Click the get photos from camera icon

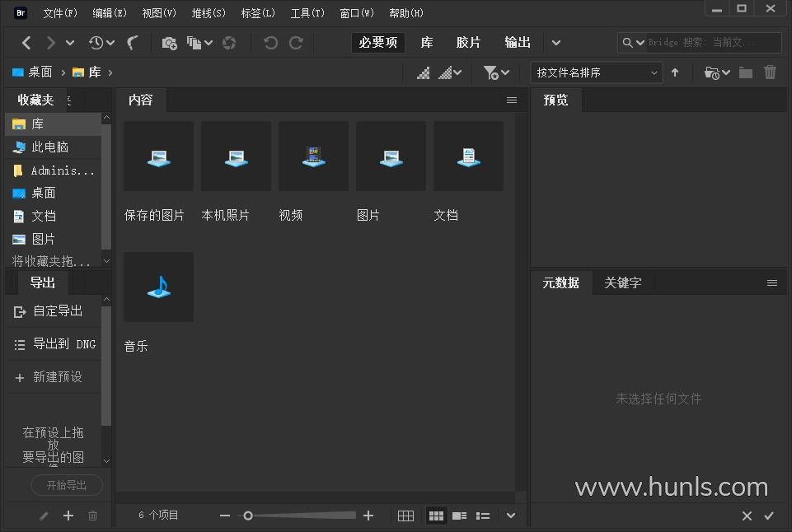pos(169,43)
